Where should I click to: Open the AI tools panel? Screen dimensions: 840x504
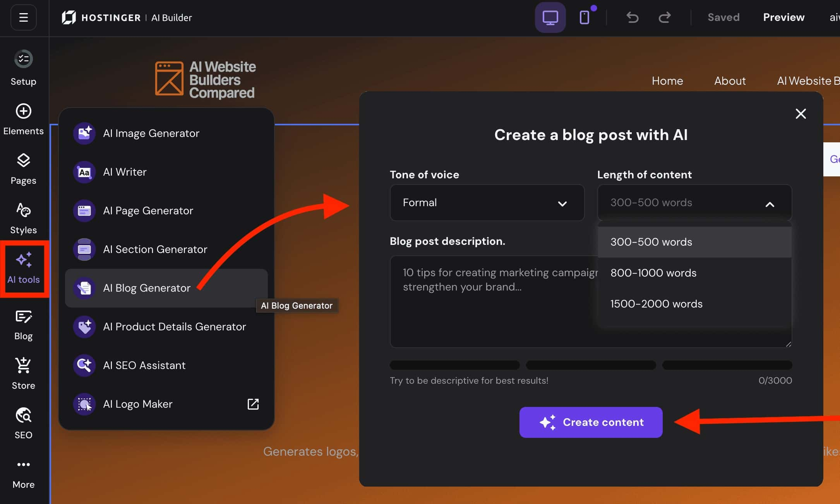pyautogui.click(x=23, y=268)
